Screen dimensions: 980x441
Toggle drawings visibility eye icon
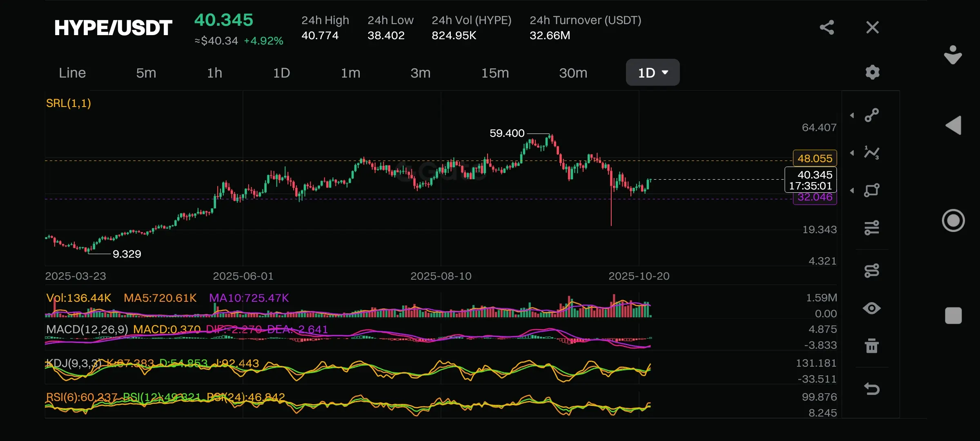click(872, 308)
